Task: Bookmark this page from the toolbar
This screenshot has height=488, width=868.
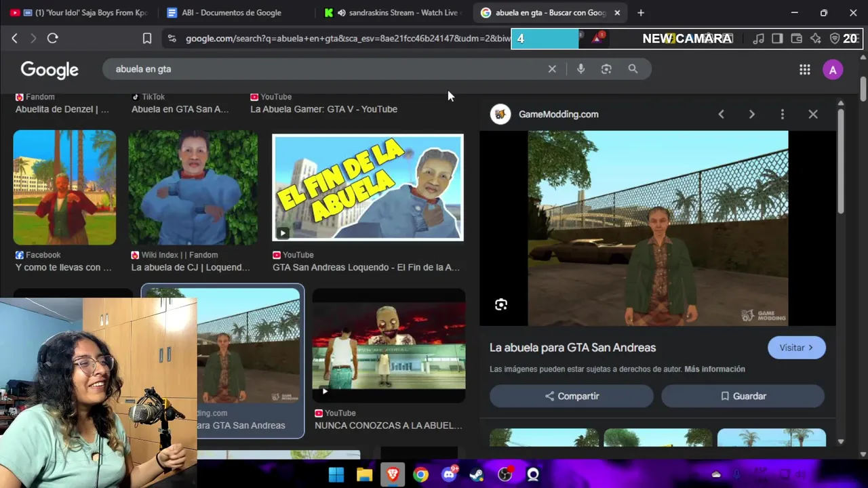Action: pos(147,39)
